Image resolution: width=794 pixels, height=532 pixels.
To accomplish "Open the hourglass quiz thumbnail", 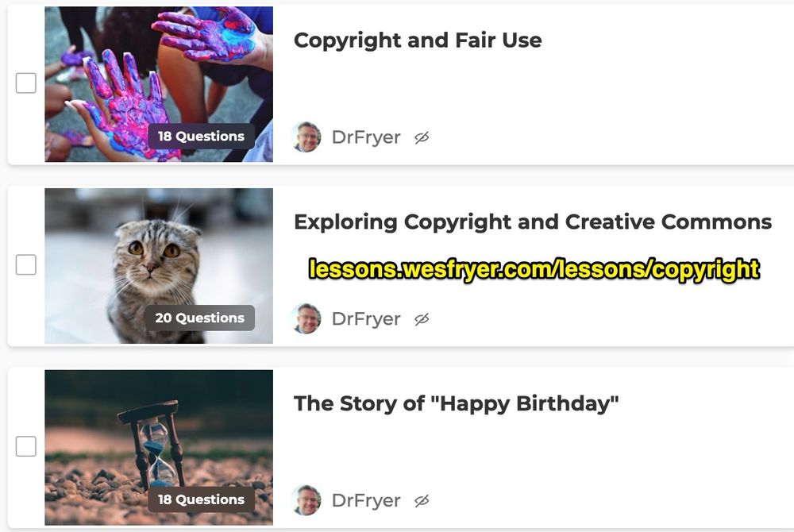I will point(159,448).
